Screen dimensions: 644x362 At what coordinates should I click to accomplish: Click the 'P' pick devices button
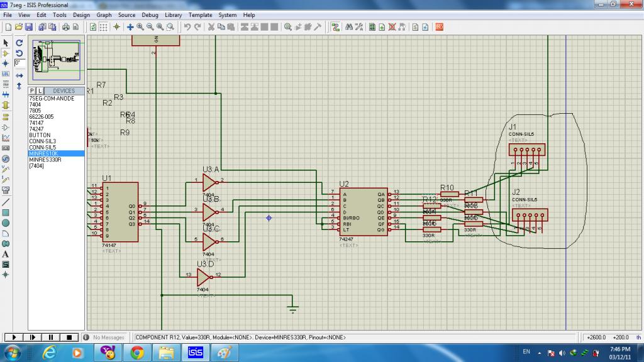click(32, 91)
